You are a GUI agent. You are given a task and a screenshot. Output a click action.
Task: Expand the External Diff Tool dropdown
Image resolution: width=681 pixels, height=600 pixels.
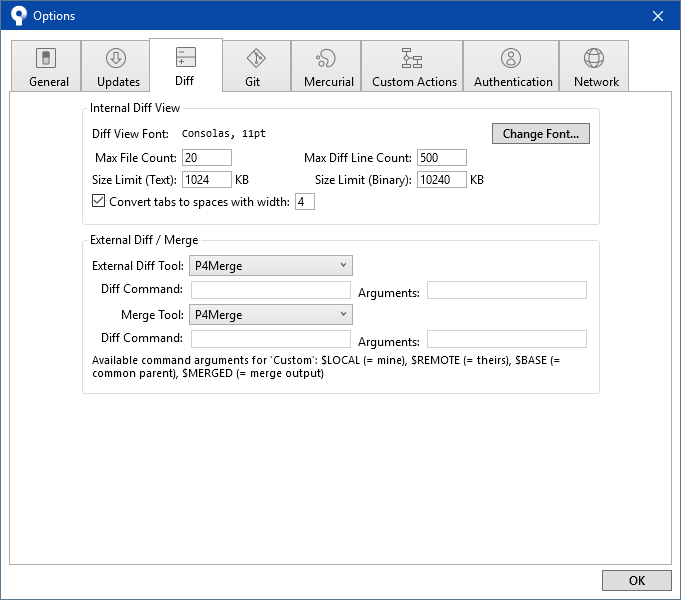coord(271,266)
